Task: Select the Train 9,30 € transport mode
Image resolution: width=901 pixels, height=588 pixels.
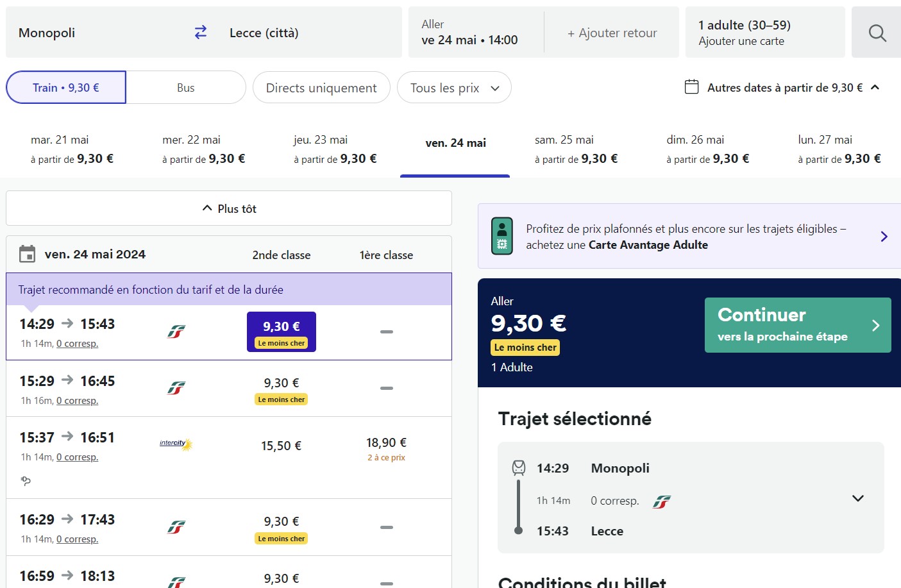Action: 66,88
